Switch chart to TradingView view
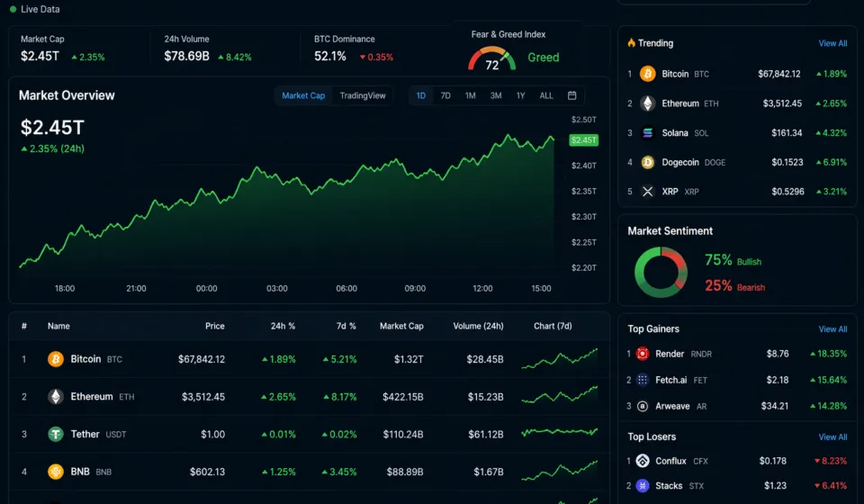Screen dimensions: 864x504 [x=363, y=95]
